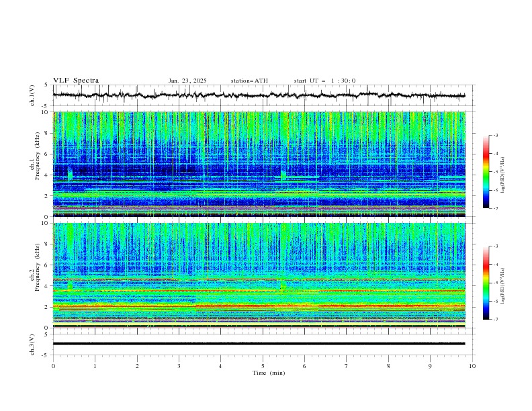This screenshot has height=411, width=532.
Task: Click the time axis tick label "7"
Action: point(347,366)
